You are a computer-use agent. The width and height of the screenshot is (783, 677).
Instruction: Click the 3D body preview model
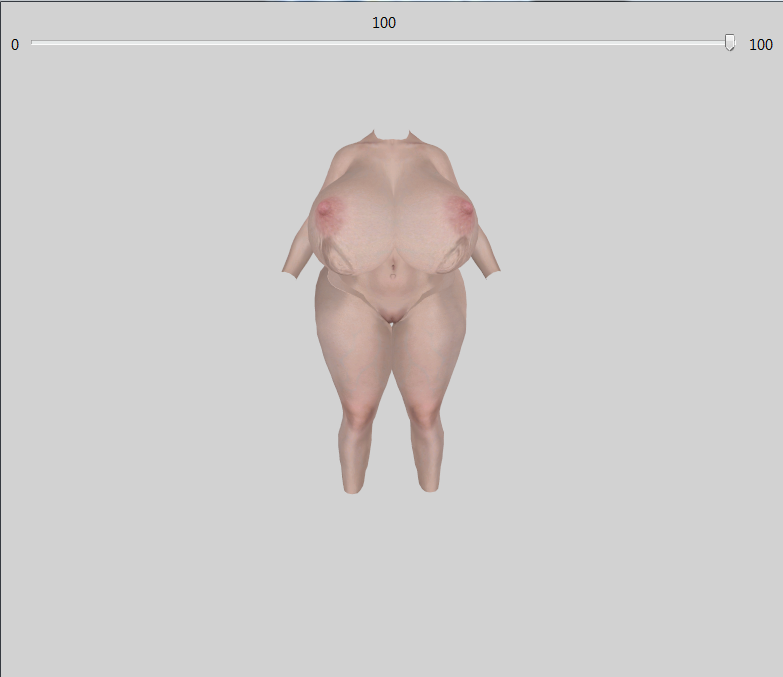[x=391, y=312]
